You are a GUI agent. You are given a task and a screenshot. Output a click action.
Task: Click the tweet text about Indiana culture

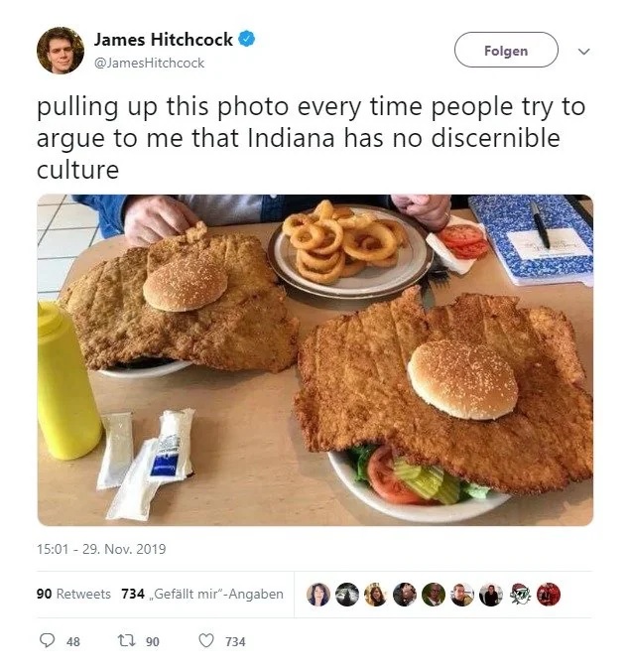[312, 138]
